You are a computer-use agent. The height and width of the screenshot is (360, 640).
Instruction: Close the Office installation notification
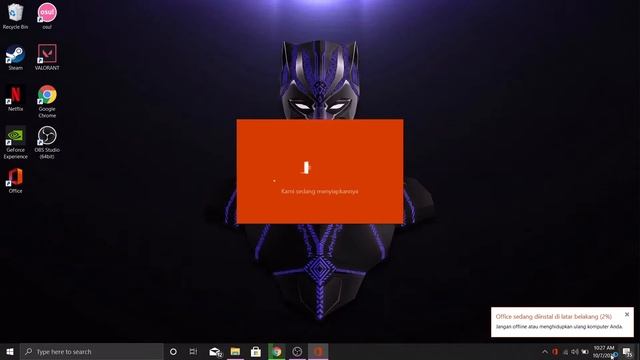(627, 314)
